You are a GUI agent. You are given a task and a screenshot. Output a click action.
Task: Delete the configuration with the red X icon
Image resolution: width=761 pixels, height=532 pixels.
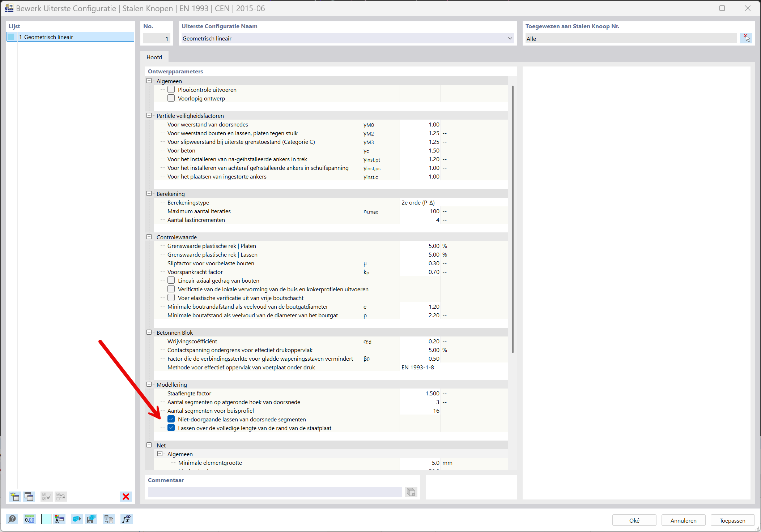[126, 496]
